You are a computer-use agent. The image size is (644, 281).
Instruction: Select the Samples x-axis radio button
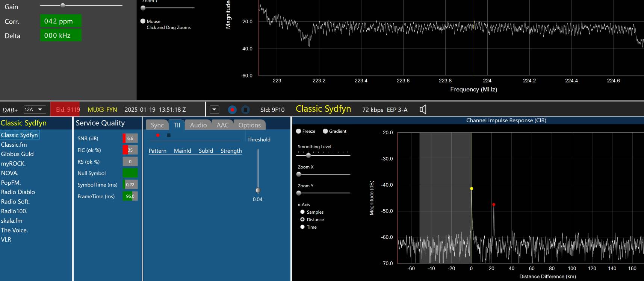(302, 212)
